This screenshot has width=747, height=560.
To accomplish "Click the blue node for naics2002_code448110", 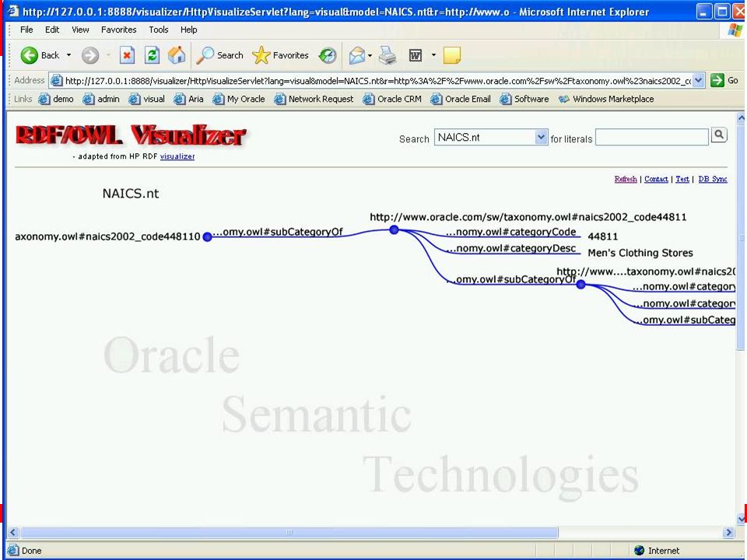I will click(x=207, y=236).
